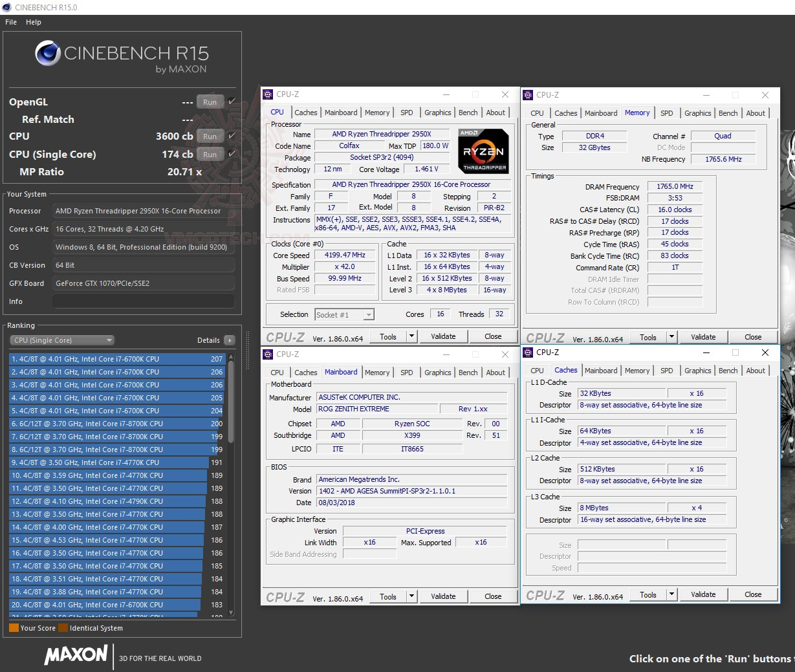Viewport: 795px width, 672px height.
Task: Click the BIOS date 08/03/2018
Action: click(411, 503)
